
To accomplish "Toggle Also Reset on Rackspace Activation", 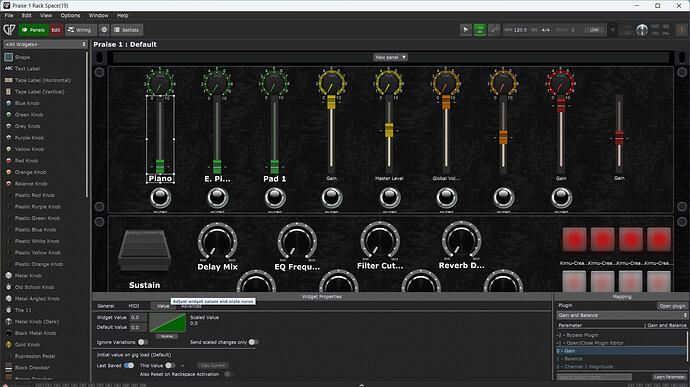I will [x=227, y=374].
